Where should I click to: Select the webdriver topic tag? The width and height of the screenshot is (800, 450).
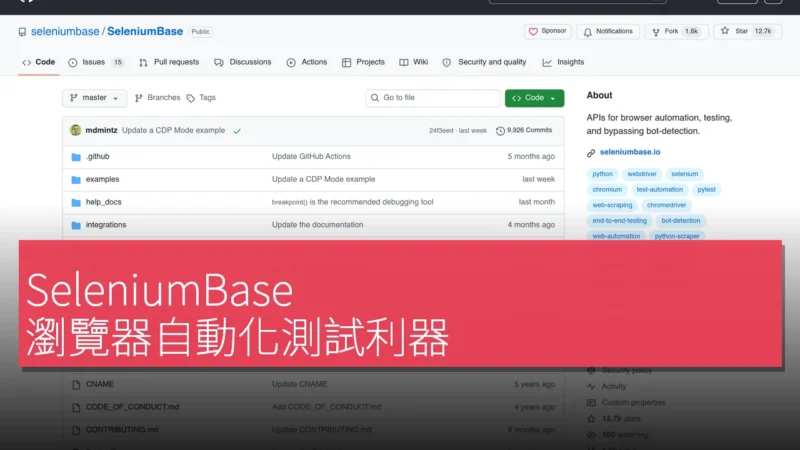tap(642, 174)
